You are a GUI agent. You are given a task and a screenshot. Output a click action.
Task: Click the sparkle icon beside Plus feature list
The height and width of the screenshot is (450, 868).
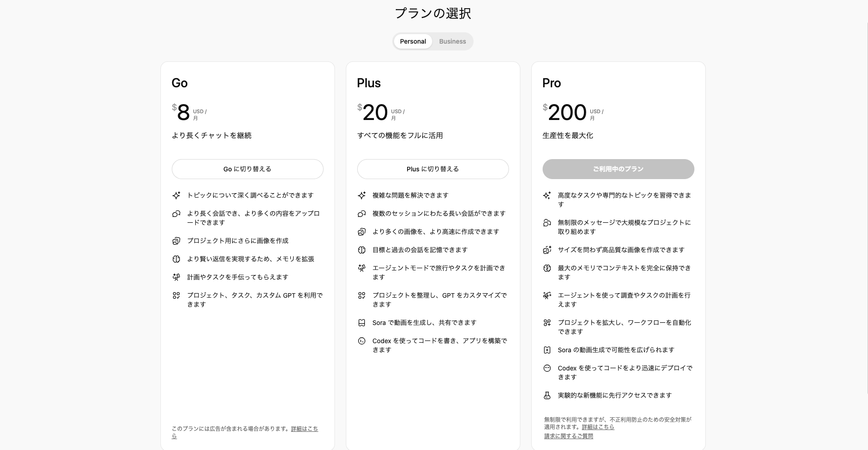[x=362, y=195]
